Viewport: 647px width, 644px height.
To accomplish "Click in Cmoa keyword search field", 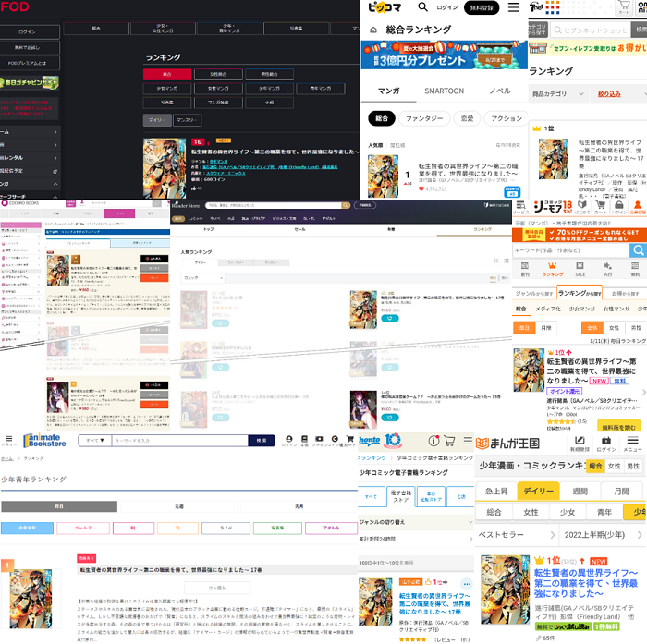I will (x=570, y=250).
